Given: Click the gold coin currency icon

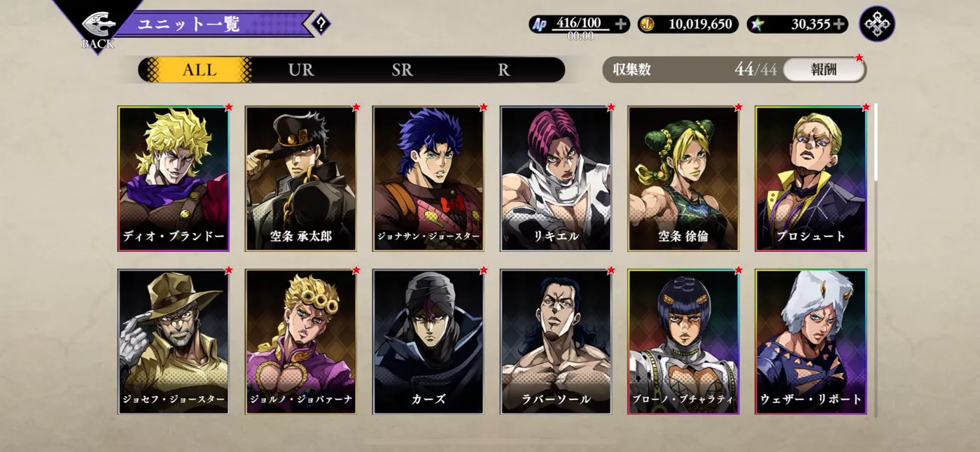Looking at the screenshot, I should [x=647, y=24].
